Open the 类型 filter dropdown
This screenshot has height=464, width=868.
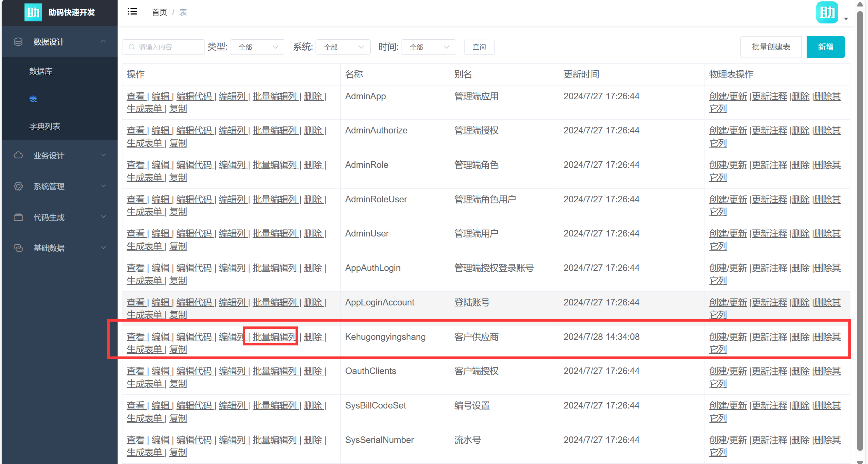[x=258, y=47]
